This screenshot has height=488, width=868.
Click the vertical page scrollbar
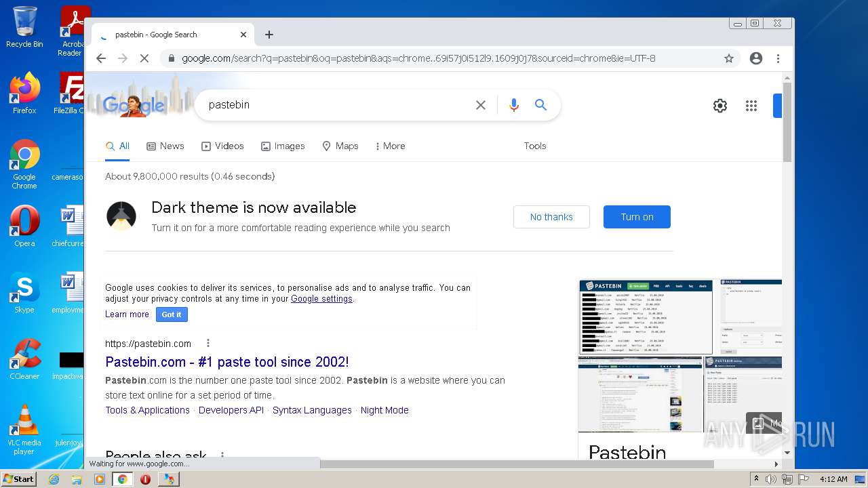coord(787,122)
